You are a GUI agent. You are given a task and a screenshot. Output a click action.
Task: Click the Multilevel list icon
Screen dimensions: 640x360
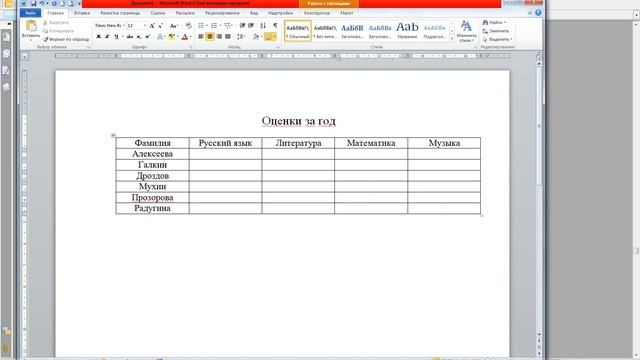click(x=227, y=26)
